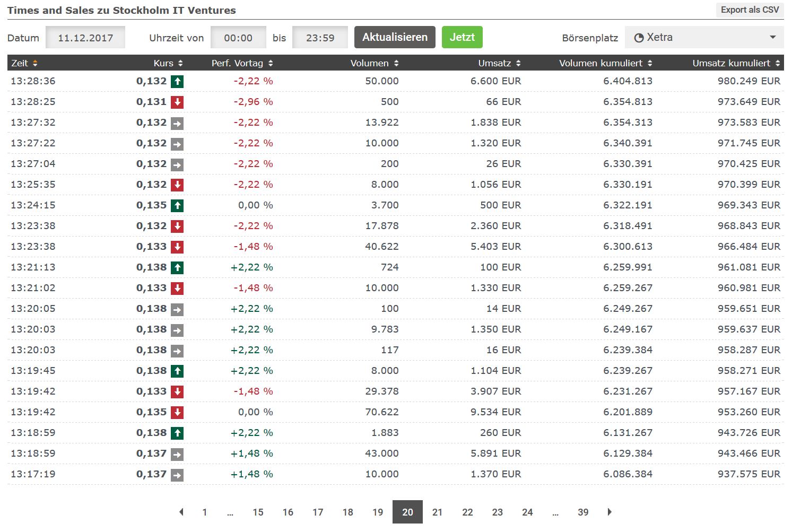Click red down arrow at 13:28:25 row
Image resolution: width=792 pixels, height=532 pixels.
pyautogui.click(x=177, y=102)
